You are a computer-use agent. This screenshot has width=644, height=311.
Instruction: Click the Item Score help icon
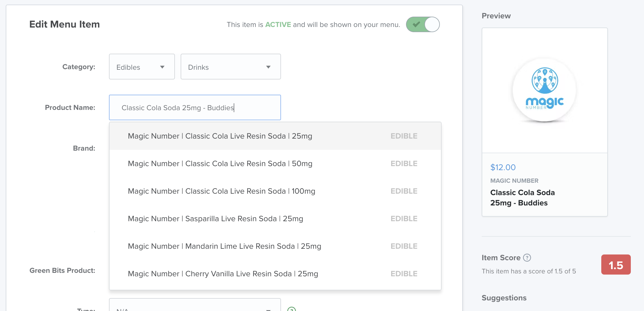pyautogui.click(x=527, y=258)
